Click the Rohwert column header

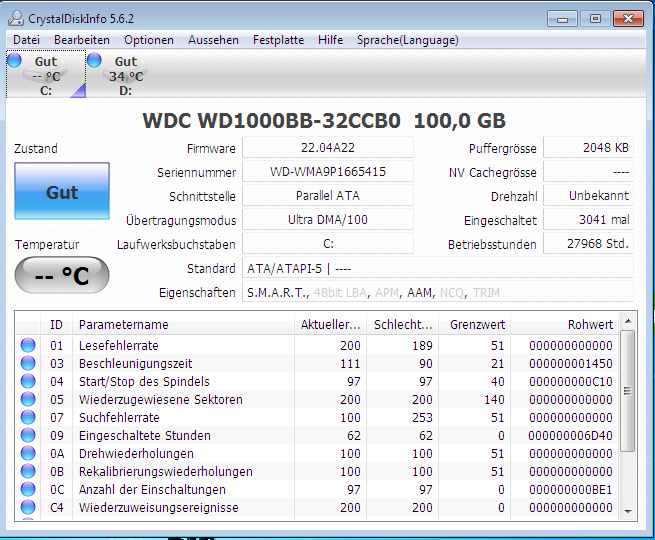(x=564, y=325)
